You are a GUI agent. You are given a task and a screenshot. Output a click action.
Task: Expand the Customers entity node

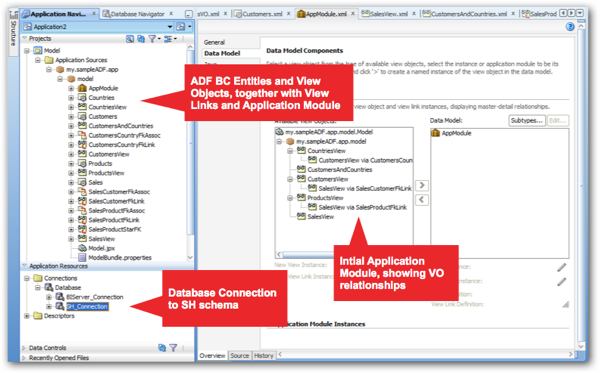coord(71,117)
